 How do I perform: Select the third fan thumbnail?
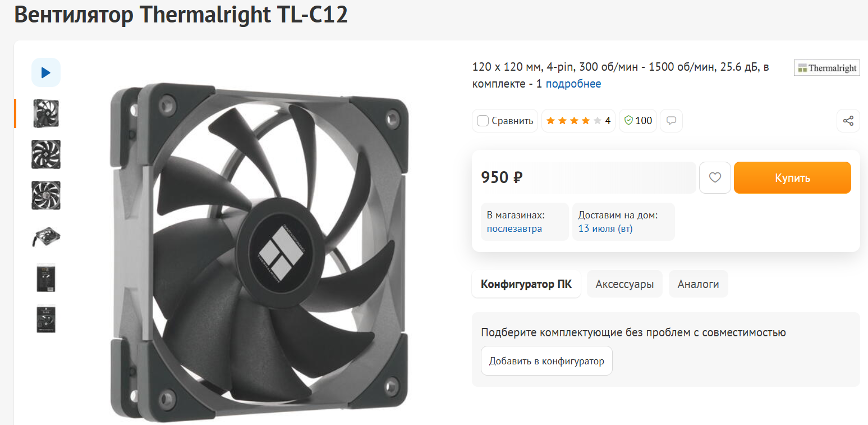pos(46,195)
